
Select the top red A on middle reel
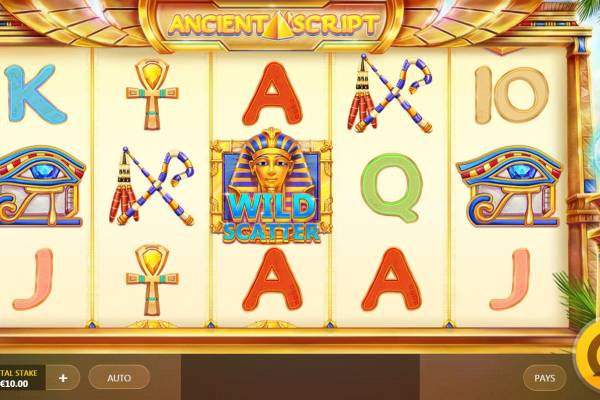coord(272,94)
